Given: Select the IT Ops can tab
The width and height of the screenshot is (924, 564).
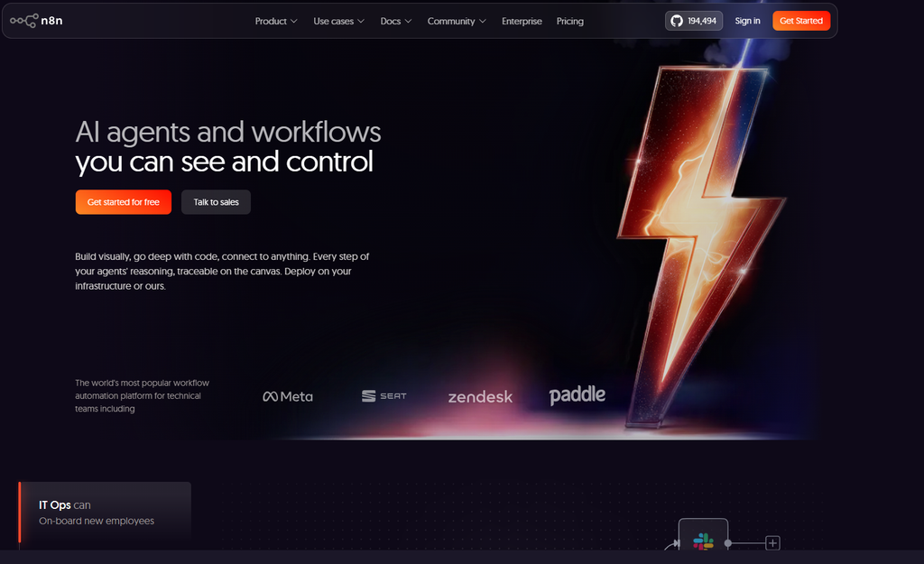Looking at the screenshot, I should pyautogui.click(x=105, y=513).
